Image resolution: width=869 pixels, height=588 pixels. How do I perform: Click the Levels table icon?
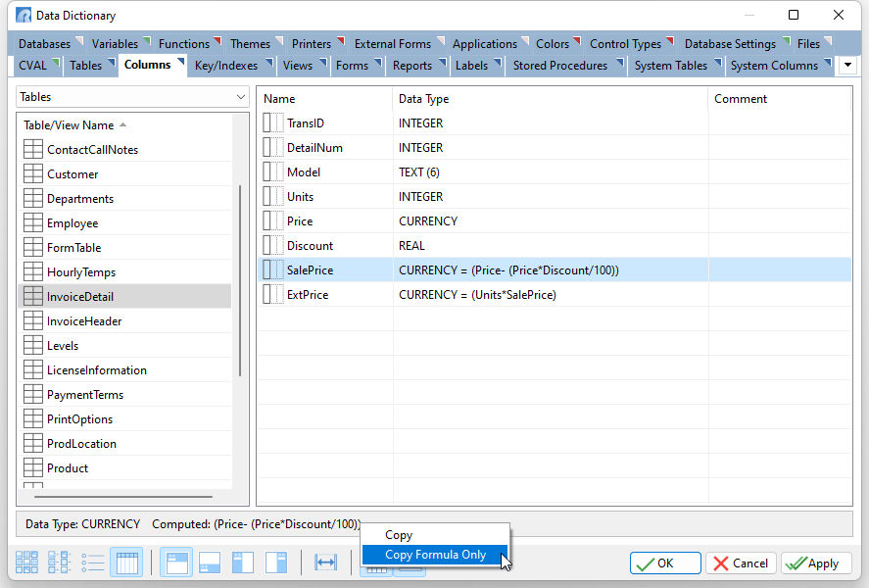coord(32,345)
